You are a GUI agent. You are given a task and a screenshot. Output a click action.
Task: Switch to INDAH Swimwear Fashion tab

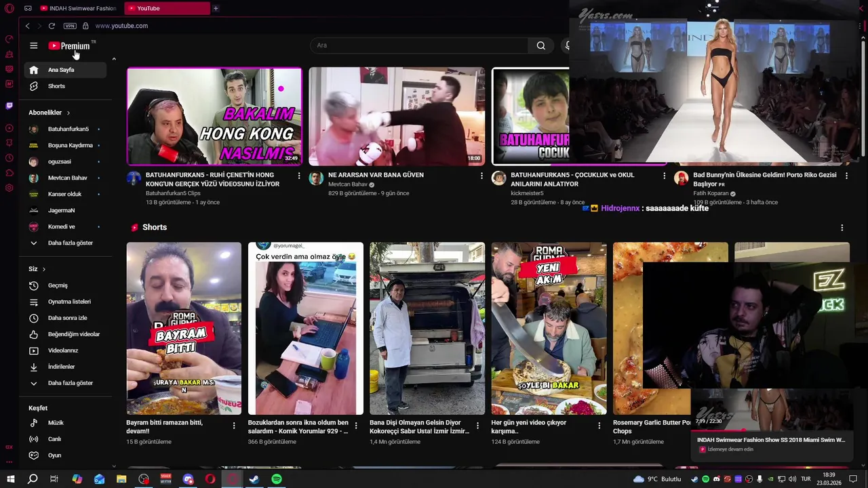click(78, 8)
